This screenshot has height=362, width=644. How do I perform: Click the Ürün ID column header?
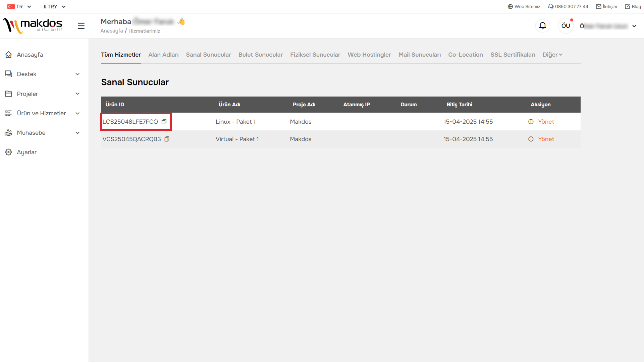[115, 105]
